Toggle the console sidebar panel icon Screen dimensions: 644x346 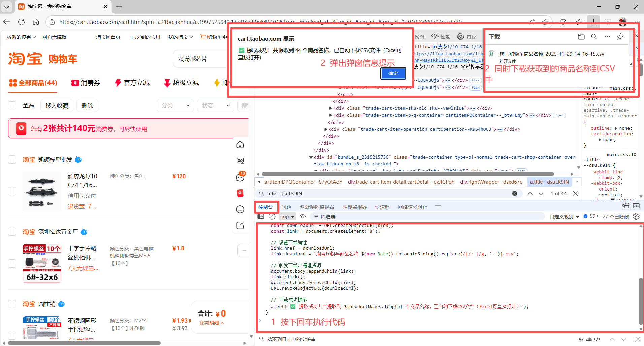[x=261, y=217]
